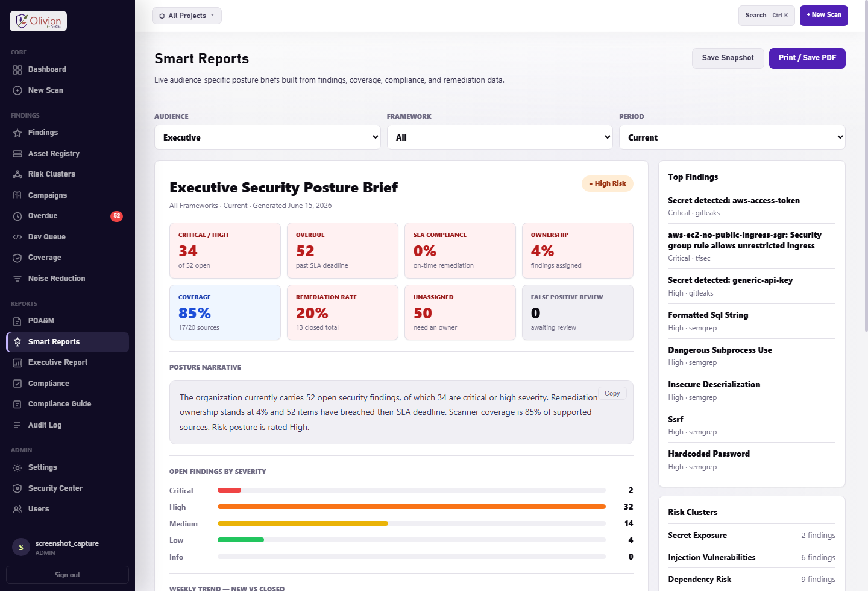Open Asset Registry page

click(68, 154)
